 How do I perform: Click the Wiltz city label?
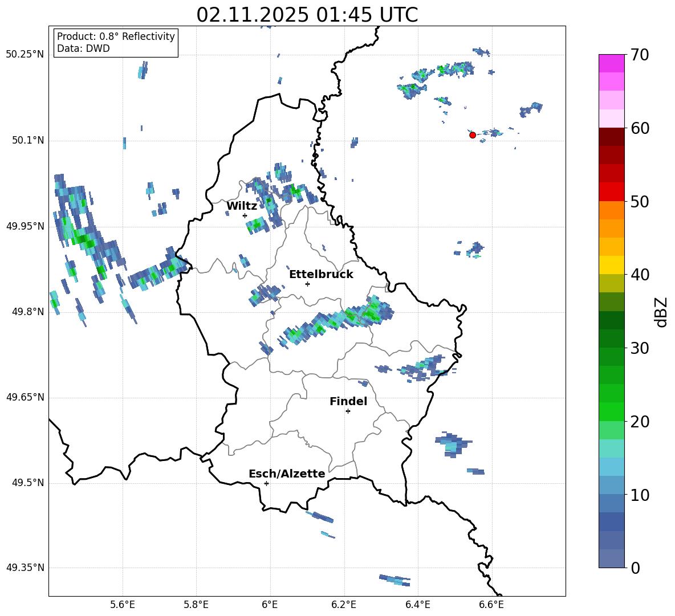tap(242, 206)
